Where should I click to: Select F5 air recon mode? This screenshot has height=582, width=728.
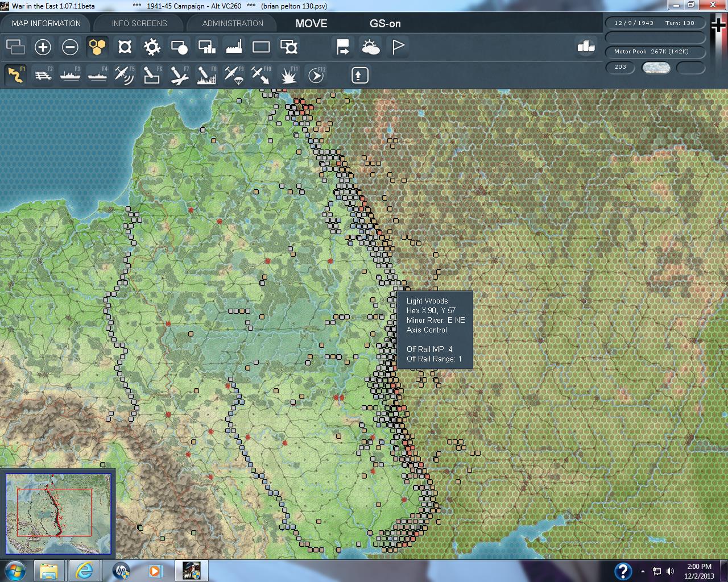coord(125,75)
